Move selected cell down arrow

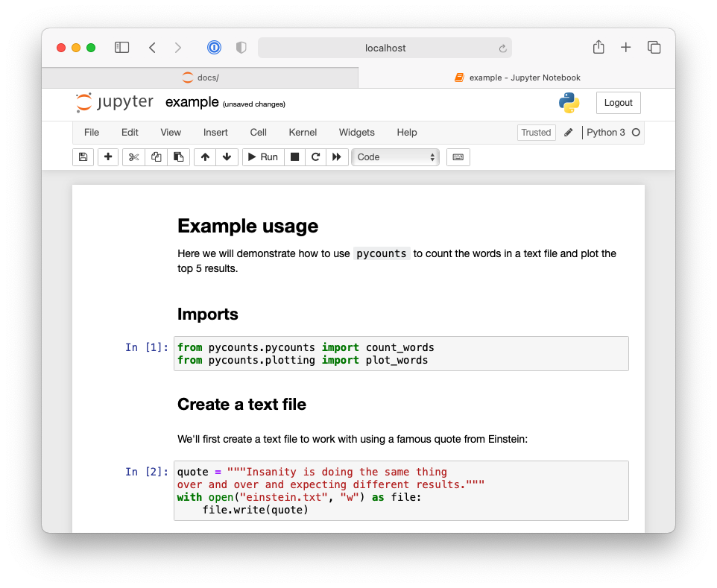pos(227,157)
